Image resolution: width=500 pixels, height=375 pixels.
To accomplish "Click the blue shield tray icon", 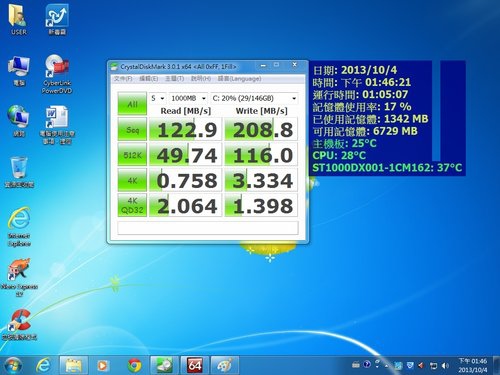I will pos(410,365).
